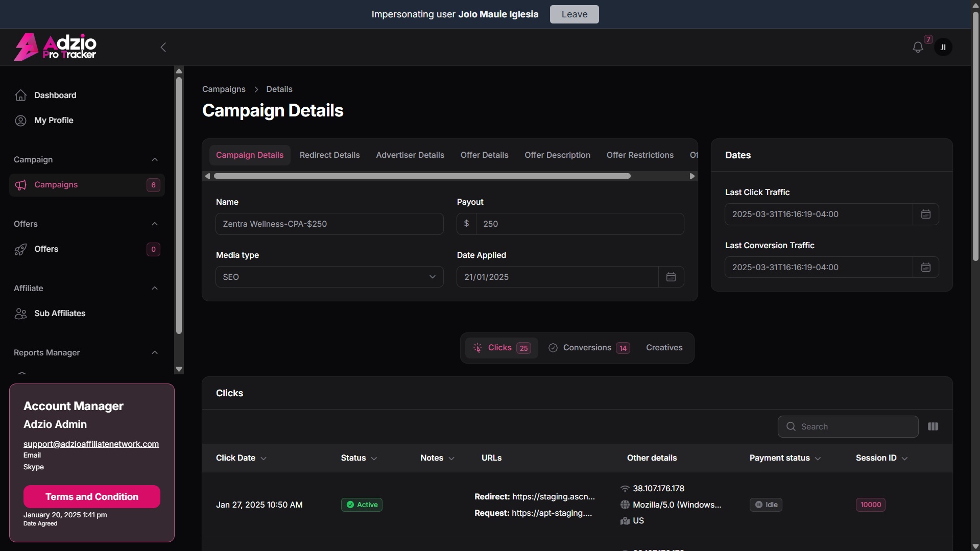Sort by the Click Date column
The width and height of the screenshot is (980, 551).
[241, 458]
